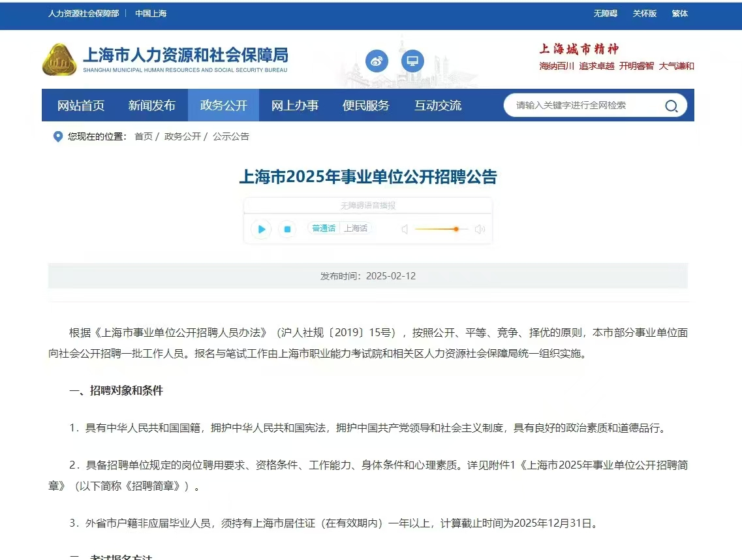Switch display to 繁体 mode
This screenshot has height=560, width=742.
tap(679, 13)
